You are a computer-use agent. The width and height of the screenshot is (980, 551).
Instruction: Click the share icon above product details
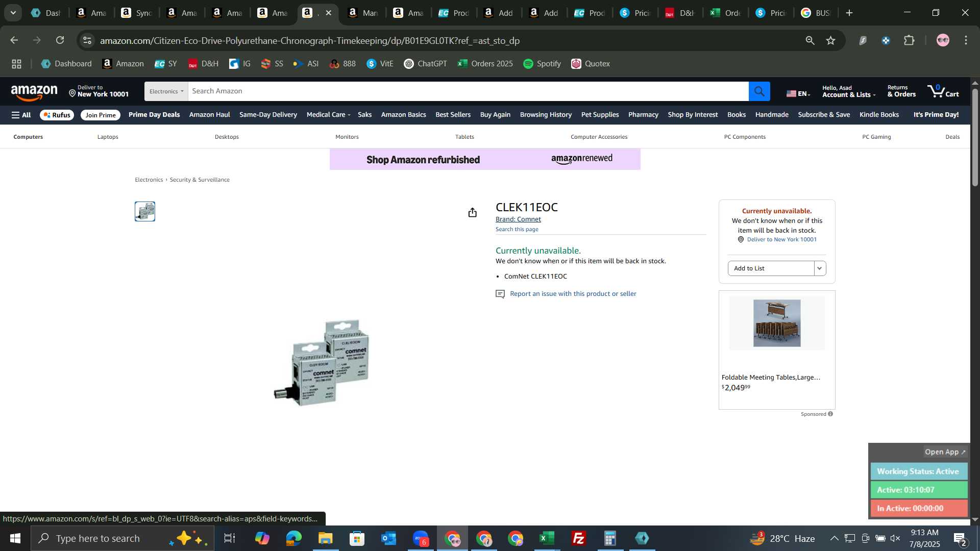[x=472, y=212]
